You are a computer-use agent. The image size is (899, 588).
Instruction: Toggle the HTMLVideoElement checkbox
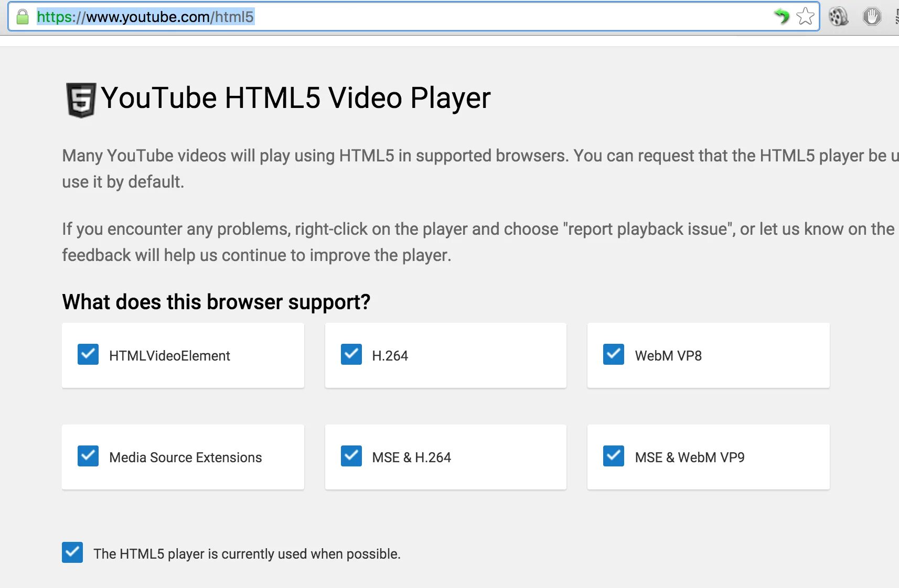pos(88,354)
